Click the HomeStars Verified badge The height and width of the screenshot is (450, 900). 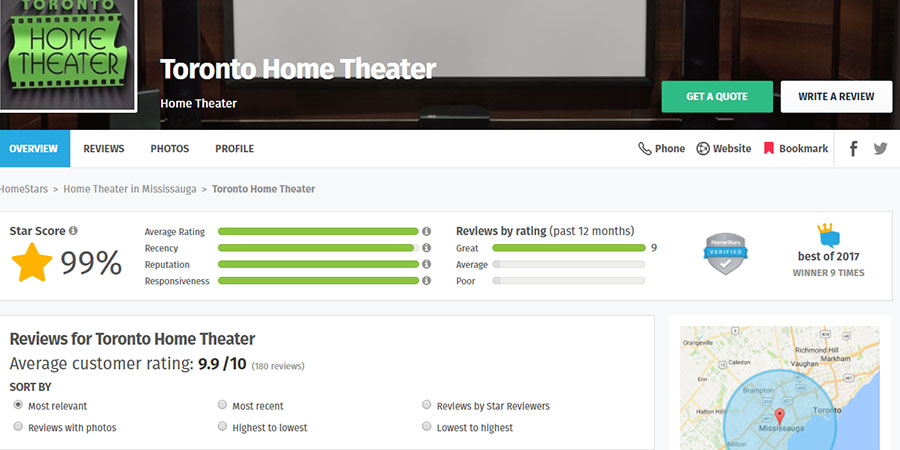coord(725,254)
